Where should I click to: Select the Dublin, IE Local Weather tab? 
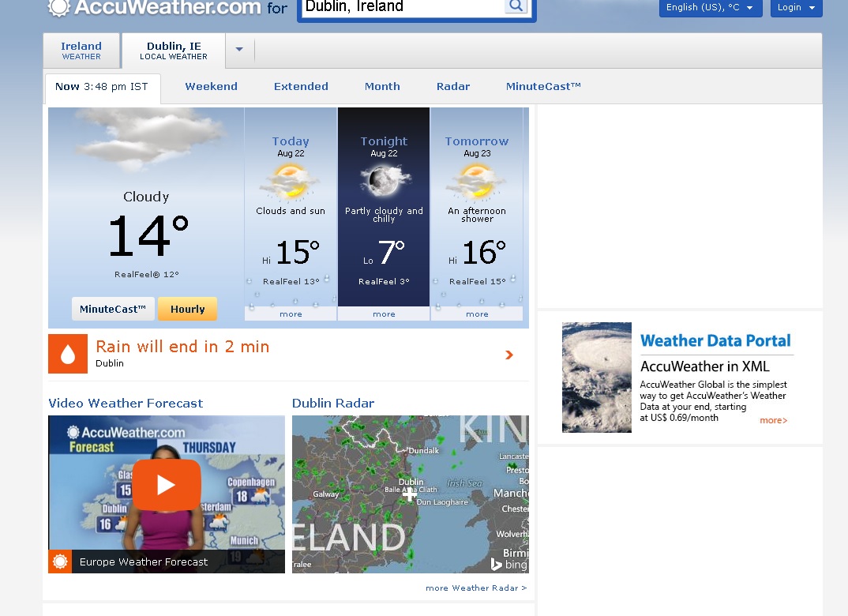(174, 51)
